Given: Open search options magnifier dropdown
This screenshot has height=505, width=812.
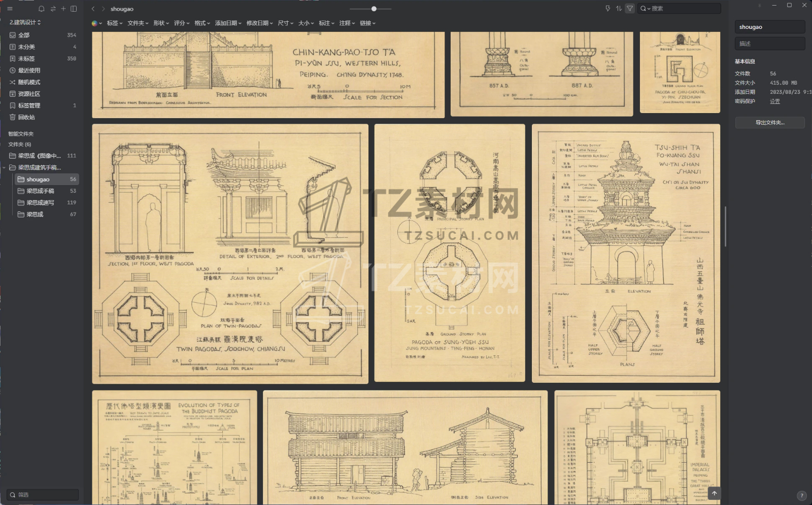Looking at the screenshot, I should point(645,8).
